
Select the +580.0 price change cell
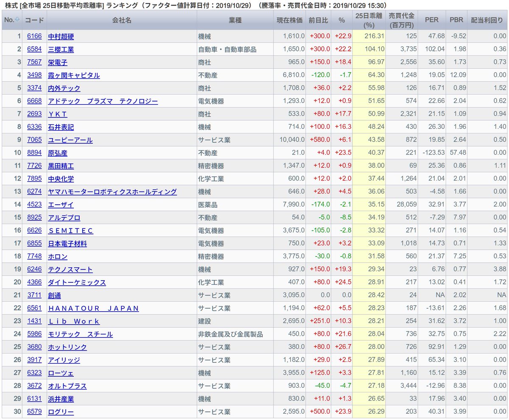(x=319, y=140)
